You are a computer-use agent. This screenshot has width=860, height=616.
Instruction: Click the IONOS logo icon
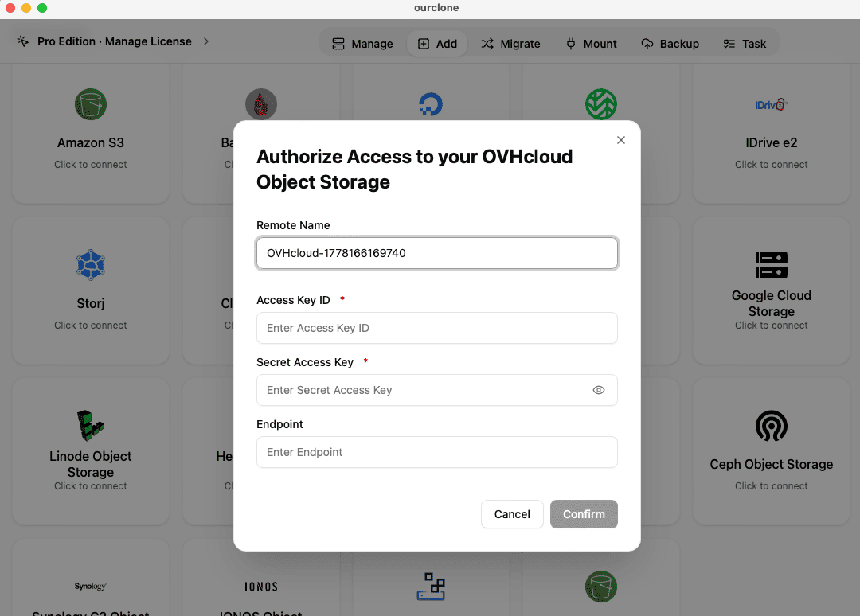tap(261, 587)
